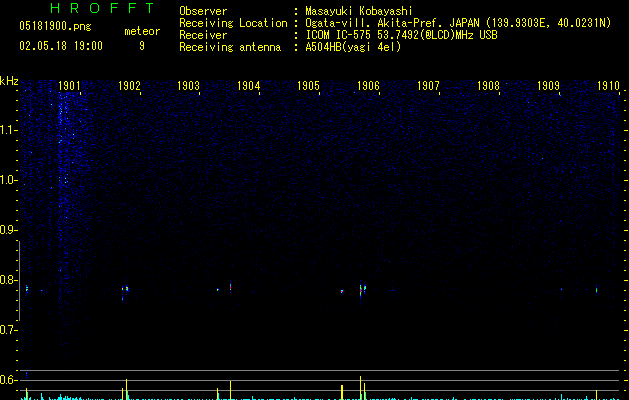Click the meteor echo near 1906
Screen dimensions: 629x400
click(362, 290)
